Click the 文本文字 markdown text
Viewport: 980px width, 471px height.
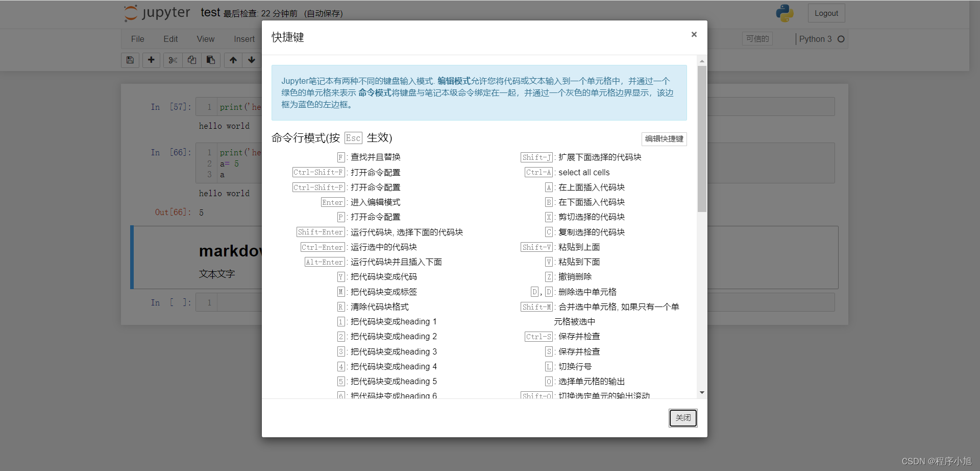point(217,274)
